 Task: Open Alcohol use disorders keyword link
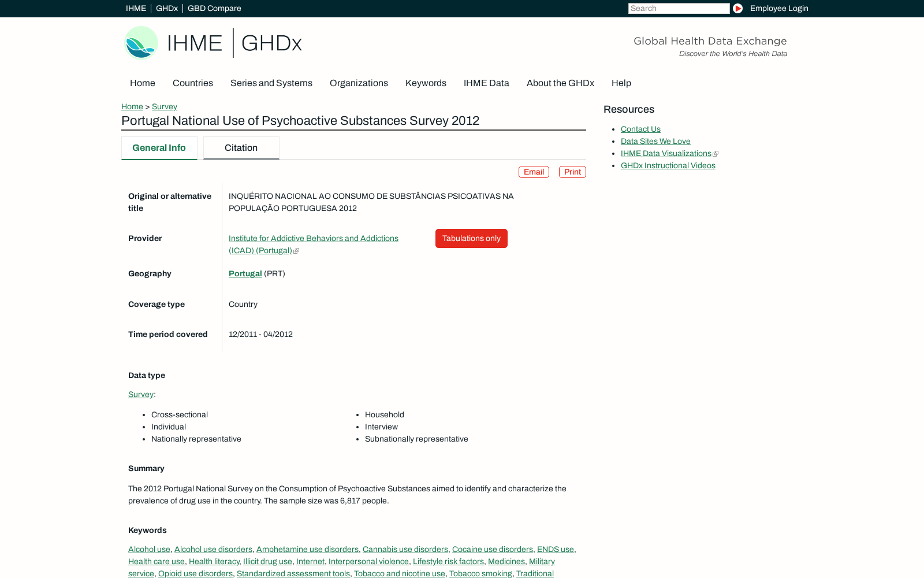pos(213,549)
